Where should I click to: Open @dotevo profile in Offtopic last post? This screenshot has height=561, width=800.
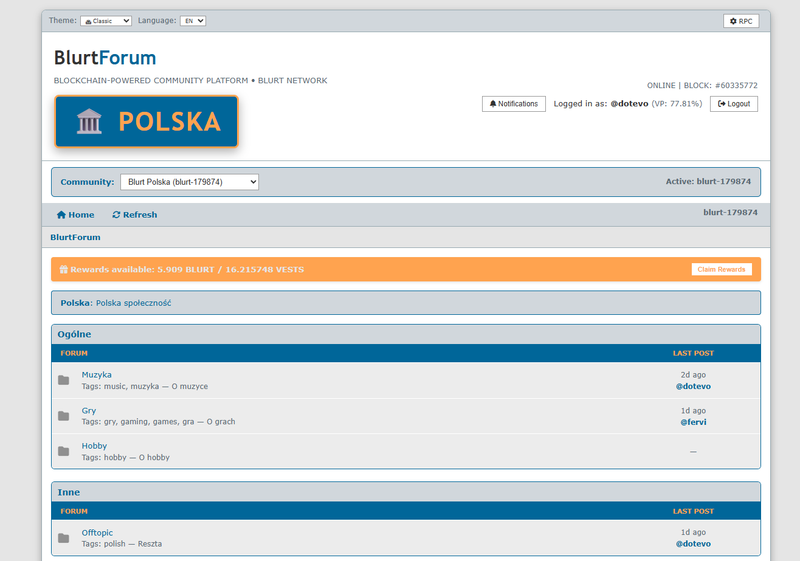693,544
